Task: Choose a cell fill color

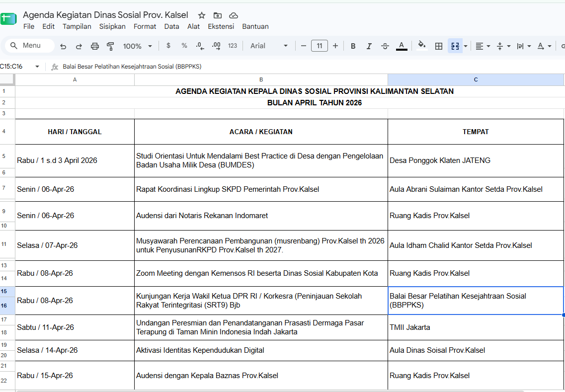Action: pyautogui.click(x=422, y=46)
